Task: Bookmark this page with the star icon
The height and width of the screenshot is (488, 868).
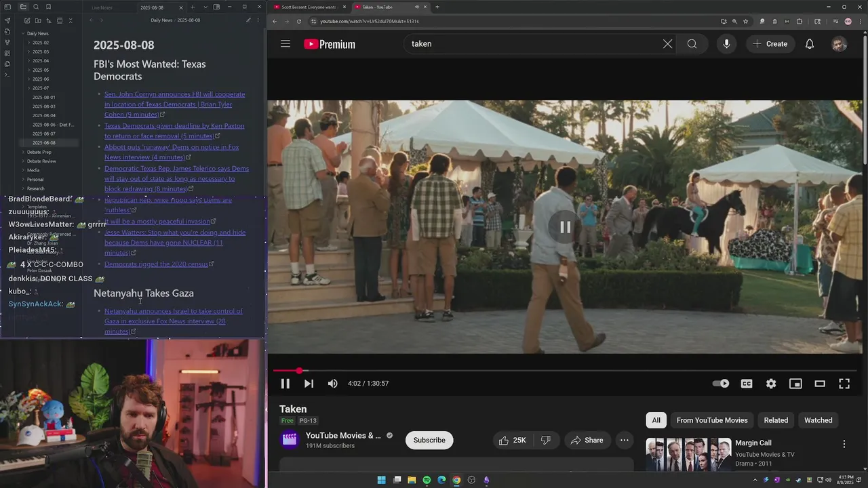Action: [745, 21]
